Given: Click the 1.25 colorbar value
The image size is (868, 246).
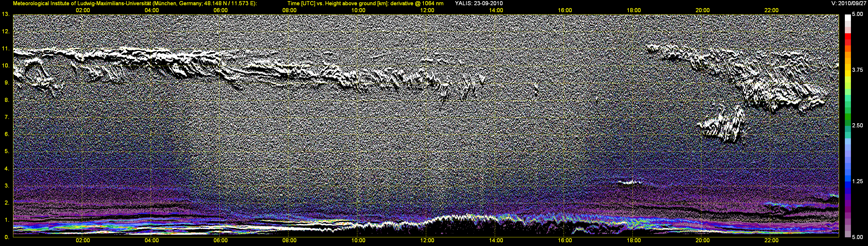Looking at the screenshot, I should [858, 181].
